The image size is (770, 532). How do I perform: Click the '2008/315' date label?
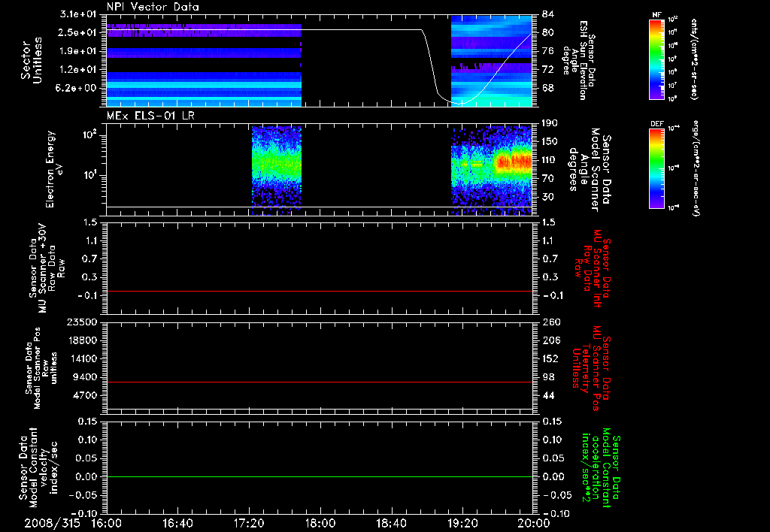tap(52, 523)
